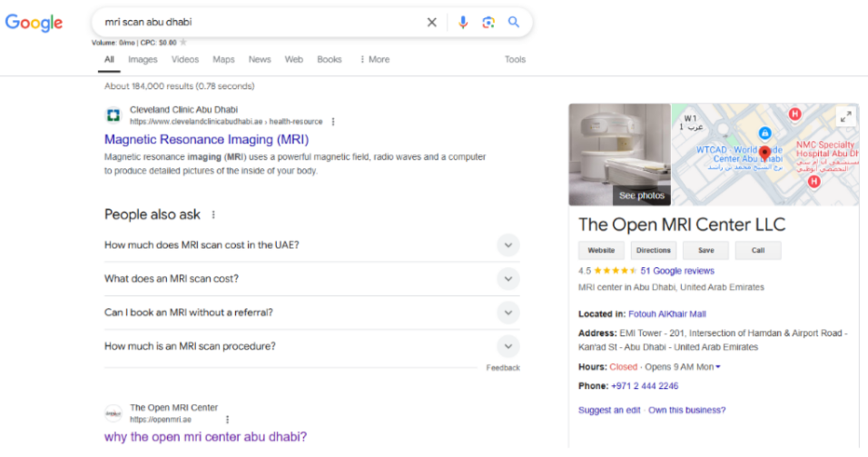Expand "How much is an MRI scan procedure?"
868x457 pixels.
508,346
